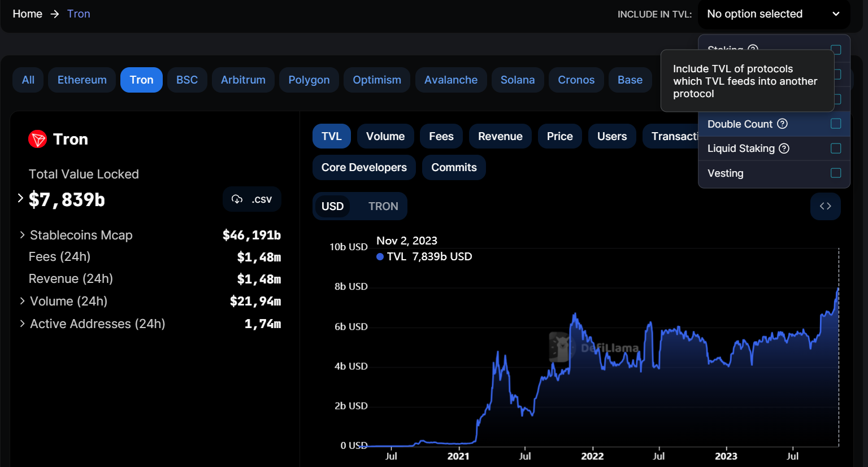Switch to the Arbitrum chain

[x=243, y=80]
